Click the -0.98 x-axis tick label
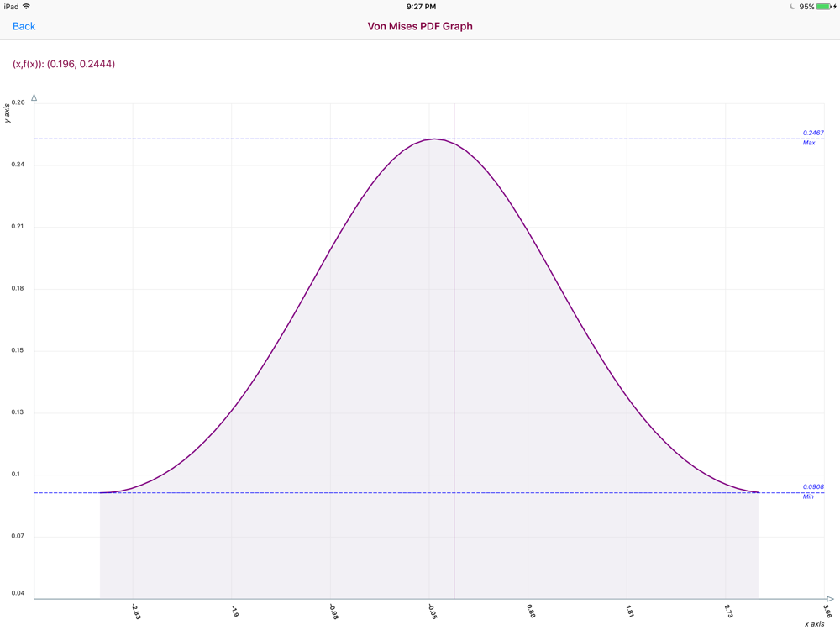Viewport: 840px width, 630px height. pyautogui.click(x=333, y=612)
